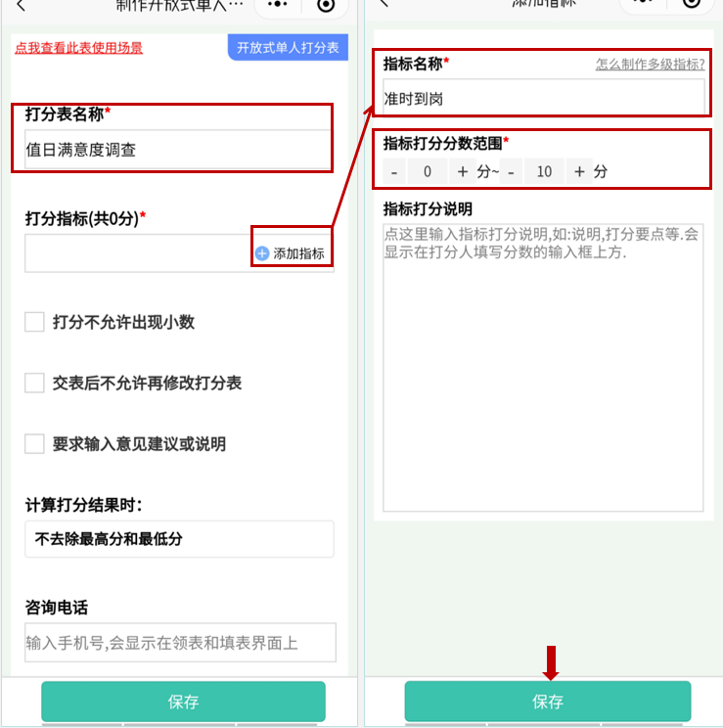Viewport: 723px width, 728px height.
Task: Open 怎么制作多级指标? help link
Action: pos(650,64)
